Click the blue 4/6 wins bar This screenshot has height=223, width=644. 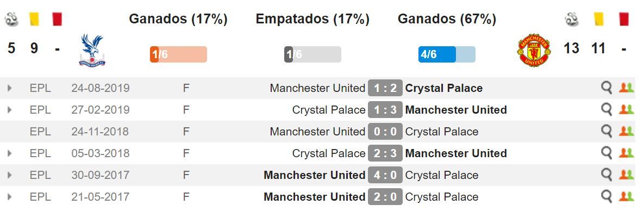click(447, 54)
